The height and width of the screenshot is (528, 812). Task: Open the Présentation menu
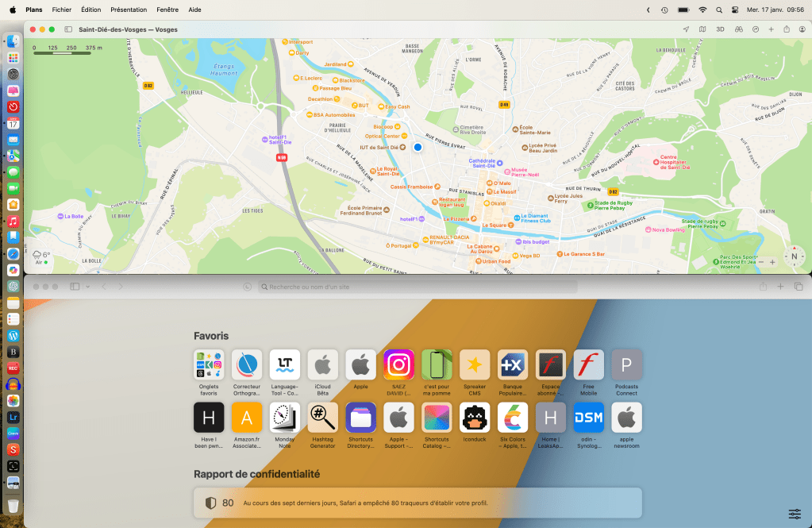(x=129, y=10)
